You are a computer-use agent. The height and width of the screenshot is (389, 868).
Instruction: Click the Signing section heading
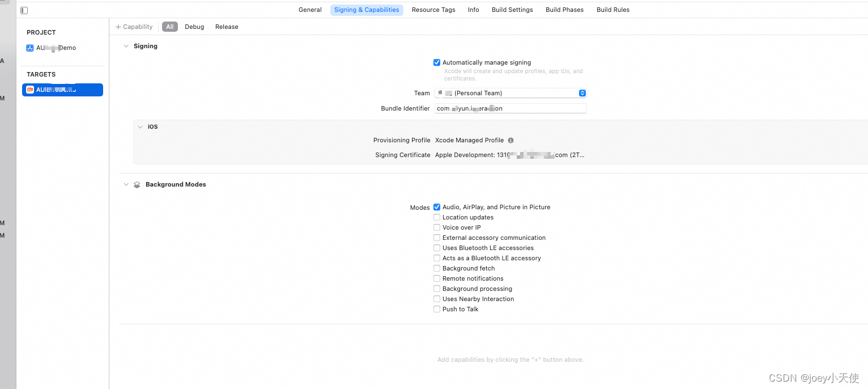point(146,46)
